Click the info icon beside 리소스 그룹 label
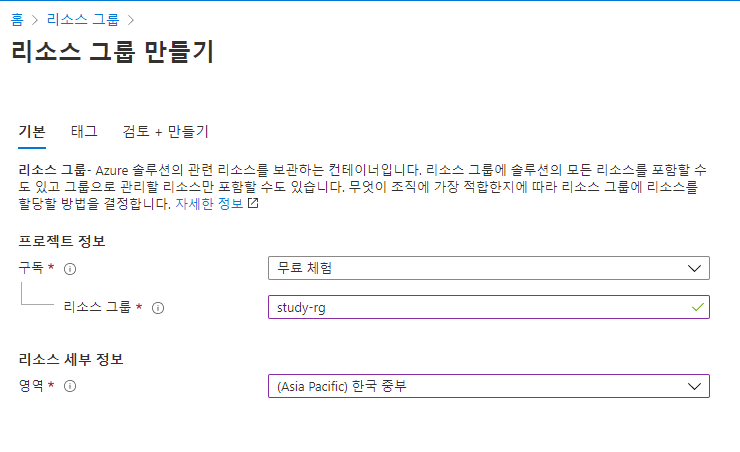The height and width of the screenshot is (452, 740). click(x=158, y=308)
